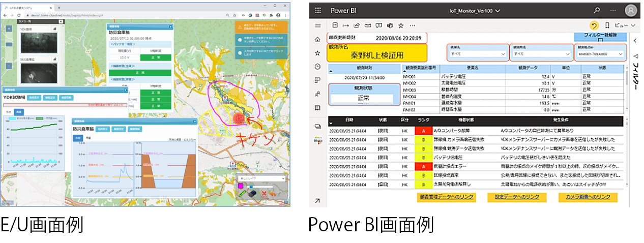This screenshot has width=644, height=243.
Task: Select the RN101 rainfall row
Action: tap(513, 103)
